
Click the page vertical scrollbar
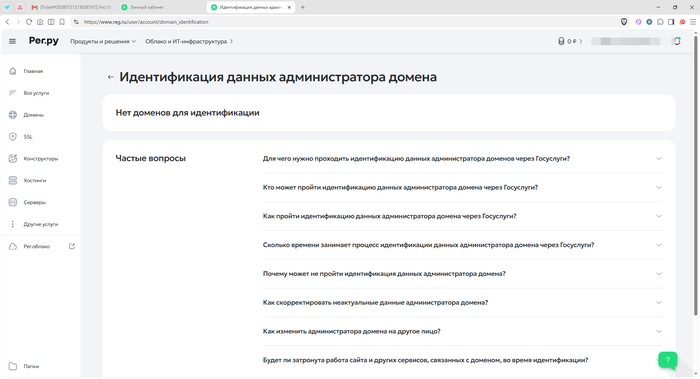[695, 176]
